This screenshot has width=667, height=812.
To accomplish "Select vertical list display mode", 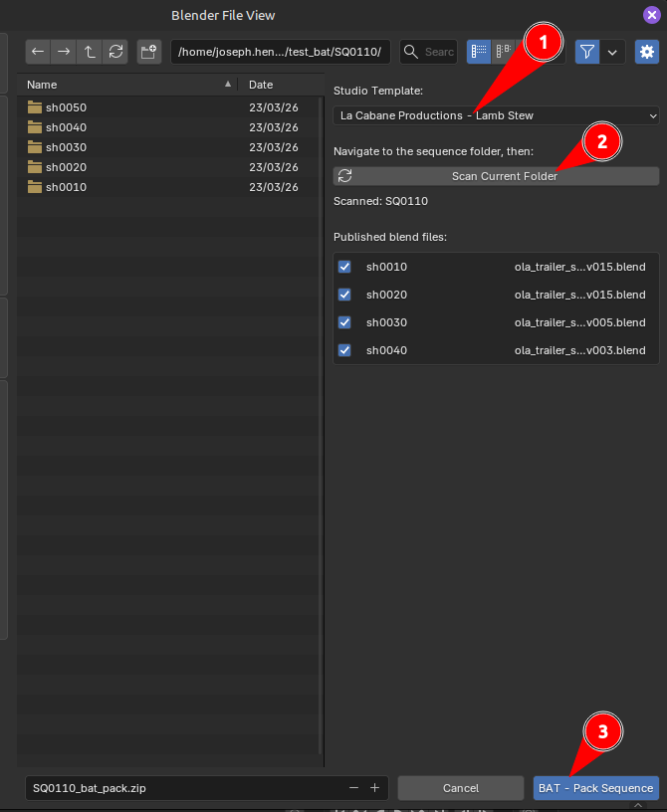I will point(480,52).
